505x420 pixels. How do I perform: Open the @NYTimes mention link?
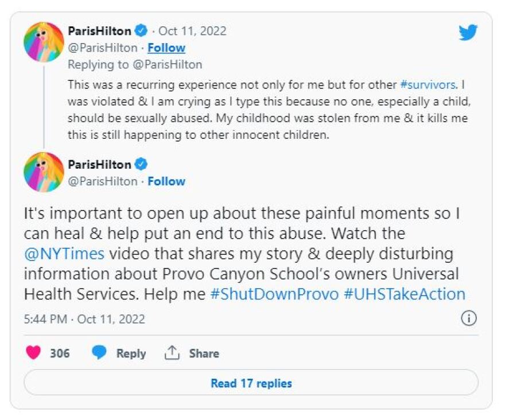[64, 254]
